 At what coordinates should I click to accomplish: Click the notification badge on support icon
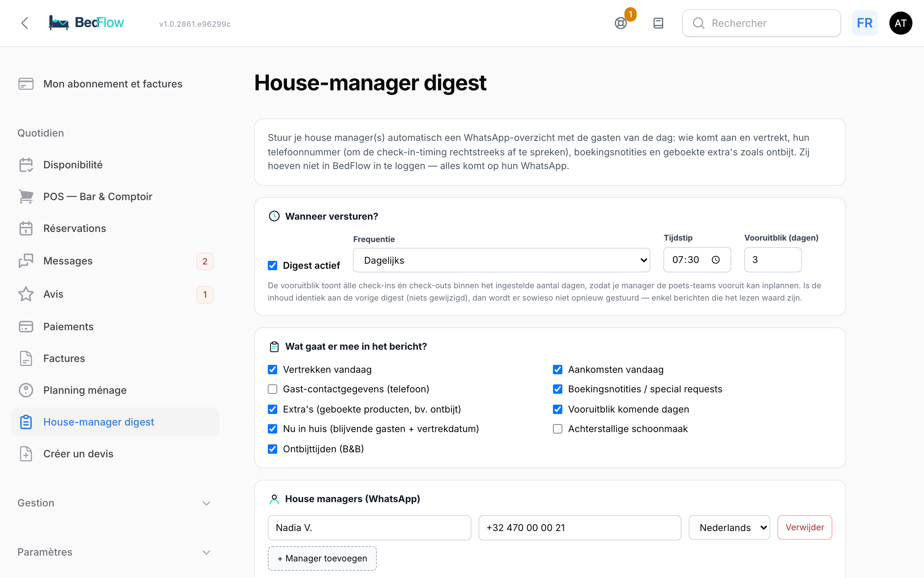tap(631, 14)
